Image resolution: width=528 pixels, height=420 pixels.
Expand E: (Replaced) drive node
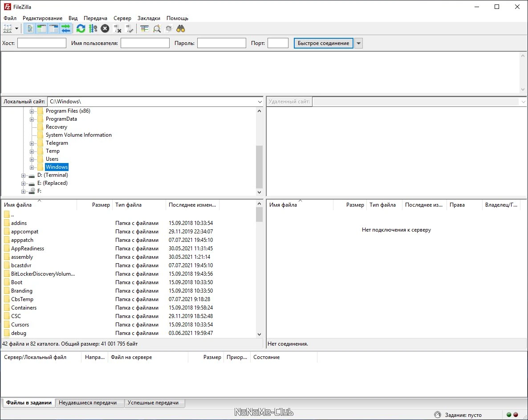tap(23, 183)
